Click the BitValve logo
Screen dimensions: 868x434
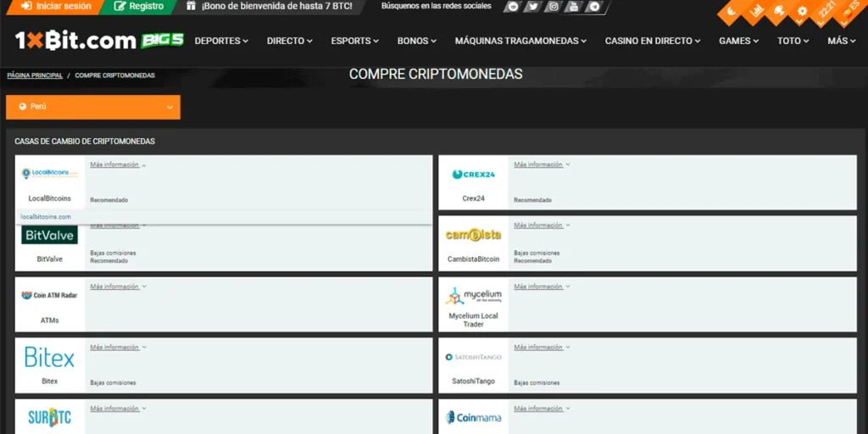pos(50,236)
